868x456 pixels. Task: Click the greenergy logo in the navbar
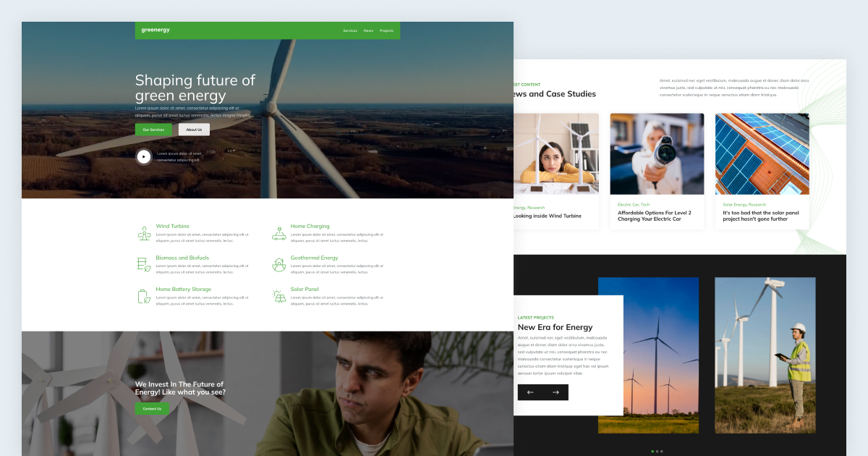click(x=154, y=30)
